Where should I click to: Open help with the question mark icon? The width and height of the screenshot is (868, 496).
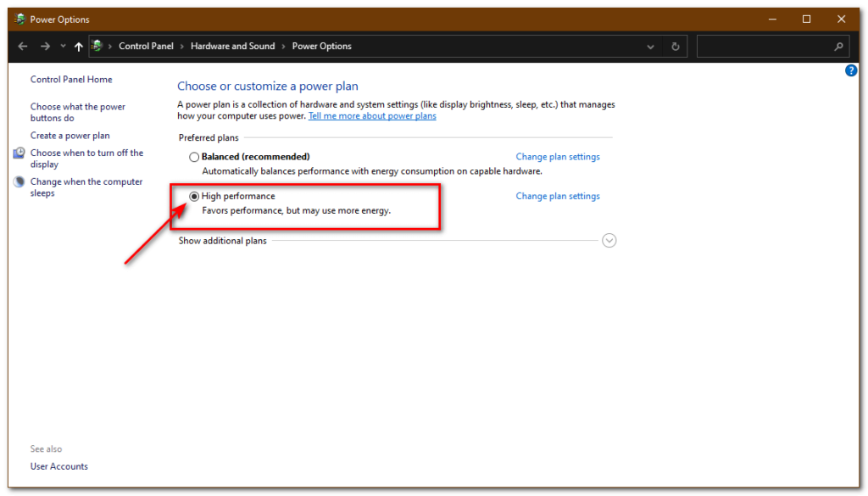[x=851, y=70]
